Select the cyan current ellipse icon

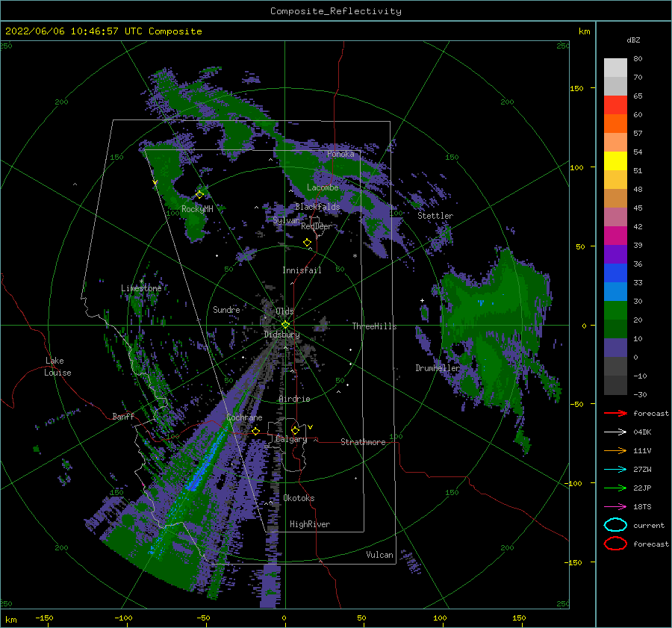(615, 525)
